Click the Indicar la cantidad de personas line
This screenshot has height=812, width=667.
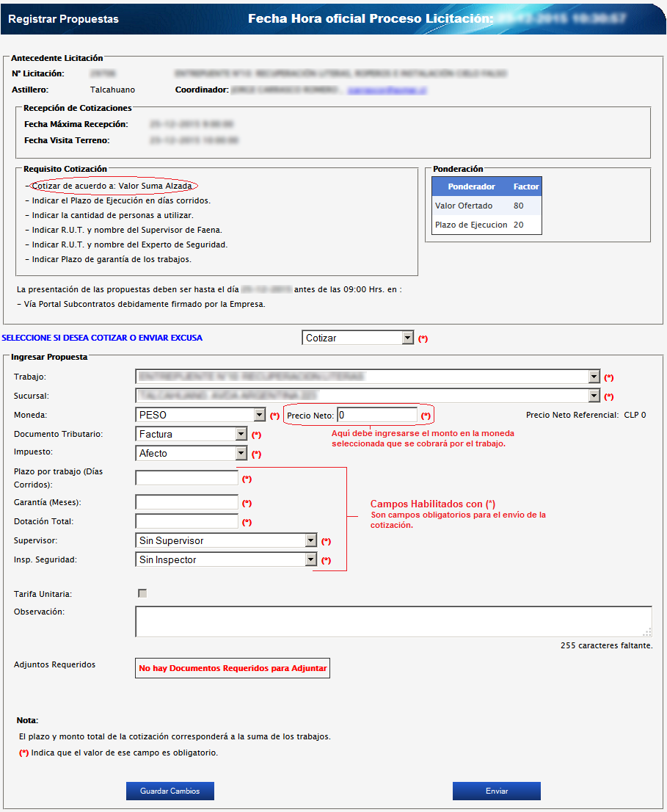point(109,215)
